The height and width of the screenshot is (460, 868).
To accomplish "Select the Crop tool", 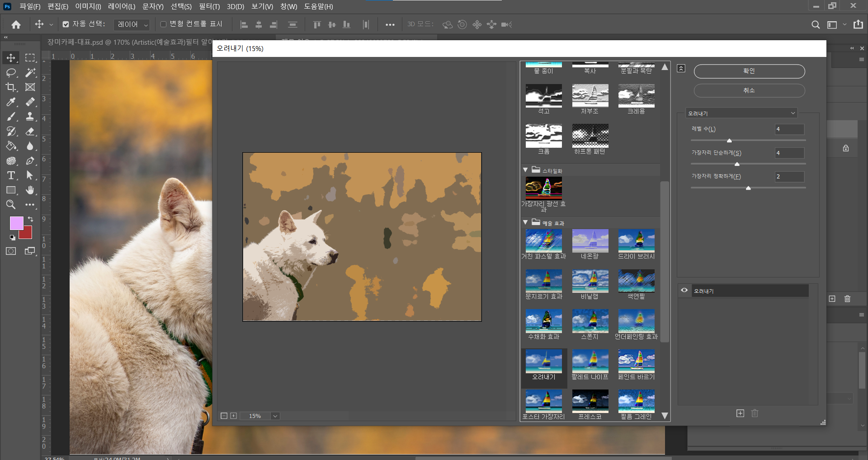I will pos(11,87).
